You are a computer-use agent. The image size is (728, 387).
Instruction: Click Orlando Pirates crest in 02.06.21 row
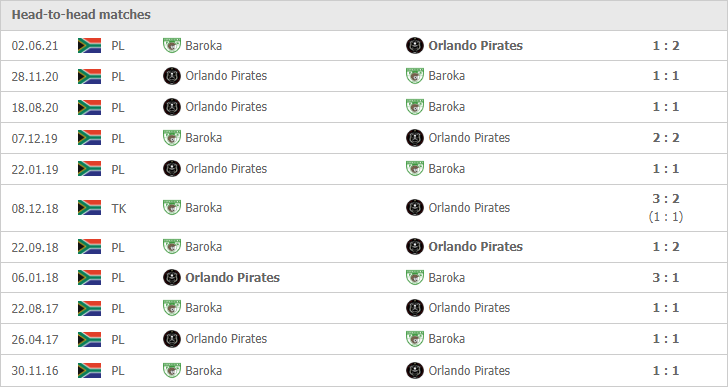pyautogui.click(x=415, y=45)
